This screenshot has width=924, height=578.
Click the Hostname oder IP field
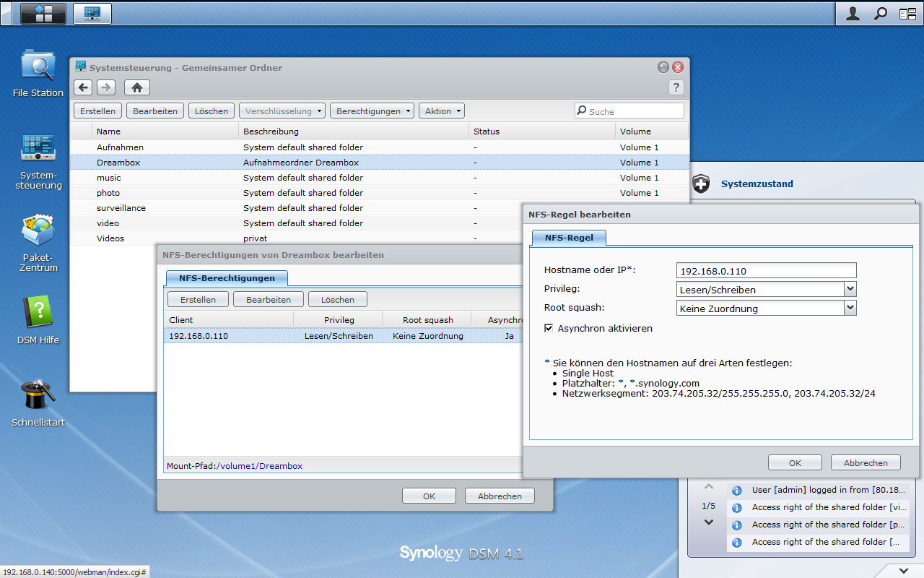point(766,271)
